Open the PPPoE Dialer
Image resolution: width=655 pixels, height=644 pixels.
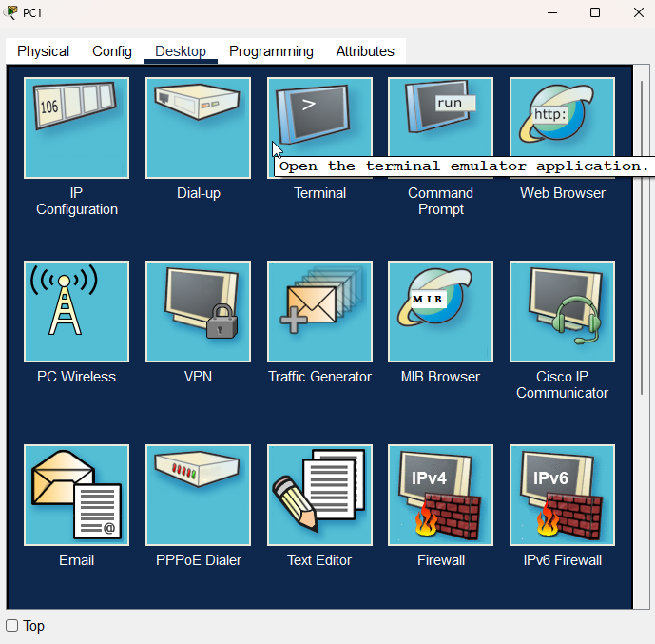point(198,496)
